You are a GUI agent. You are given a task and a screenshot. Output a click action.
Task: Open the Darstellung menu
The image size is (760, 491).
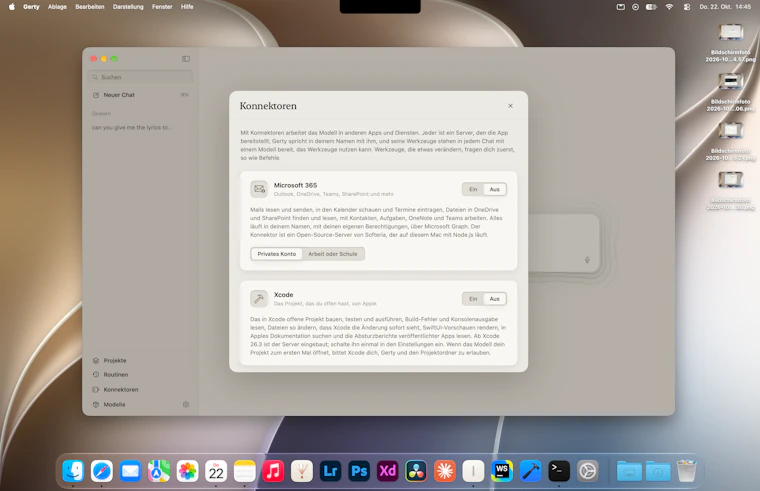(x=128, y=7)
